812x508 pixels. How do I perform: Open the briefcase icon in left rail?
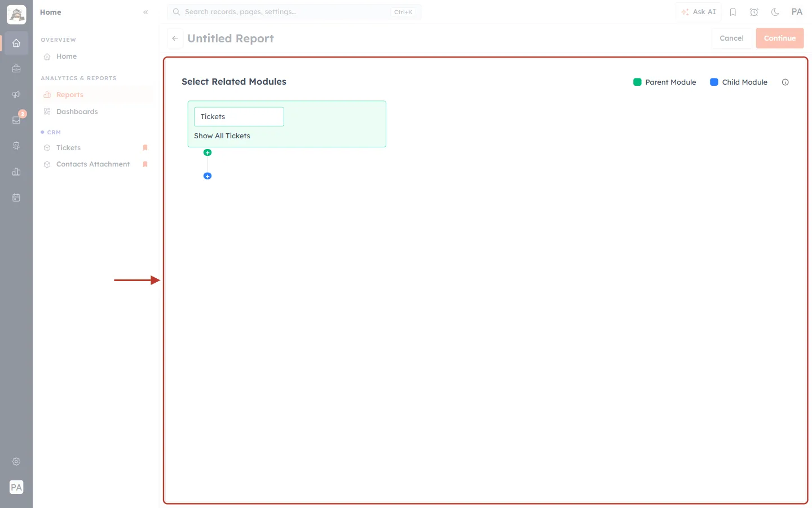click(x=16, y=69)
